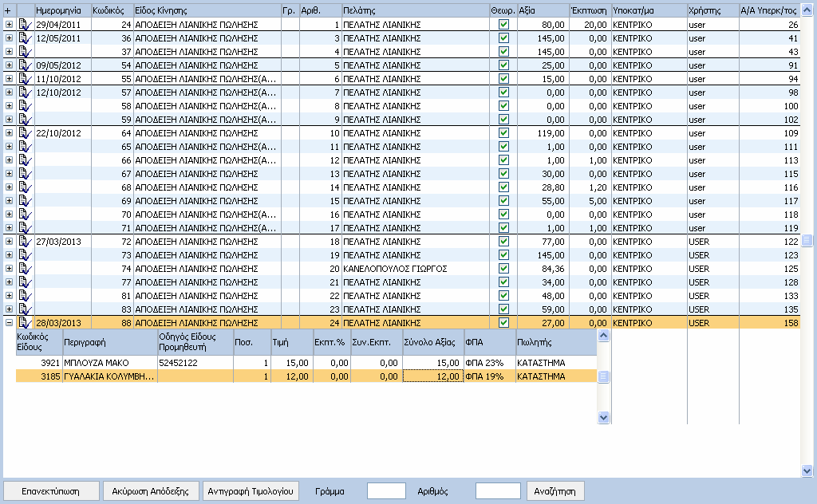817x504 pixels.
Task: Open document icon for receipt code 24
Action: 25,25
